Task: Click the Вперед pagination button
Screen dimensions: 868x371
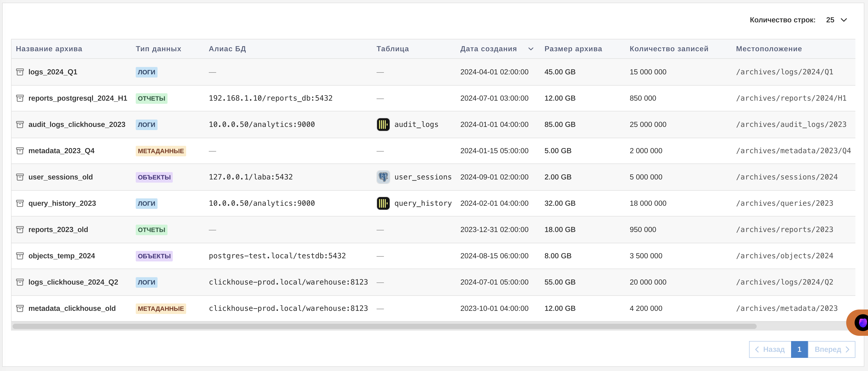Action: [x=831, y=349]
